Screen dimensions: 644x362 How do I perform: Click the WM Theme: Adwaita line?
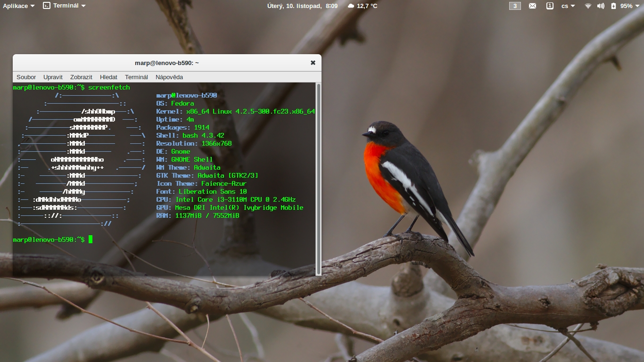(x=188, y=167)
